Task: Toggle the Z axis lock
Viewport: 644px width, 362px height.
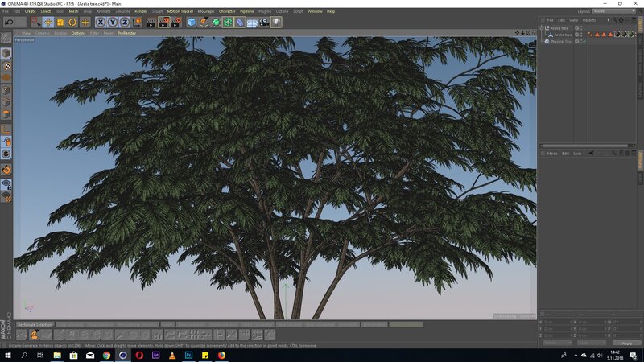Action: click(125, 23)
